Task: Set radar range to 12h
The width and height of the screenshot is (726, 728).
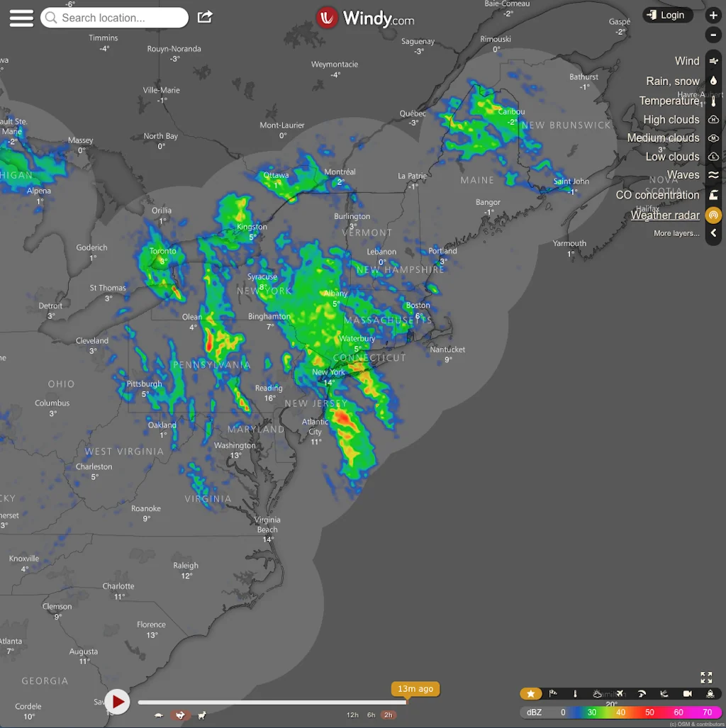Action: [x=352, y=715]
